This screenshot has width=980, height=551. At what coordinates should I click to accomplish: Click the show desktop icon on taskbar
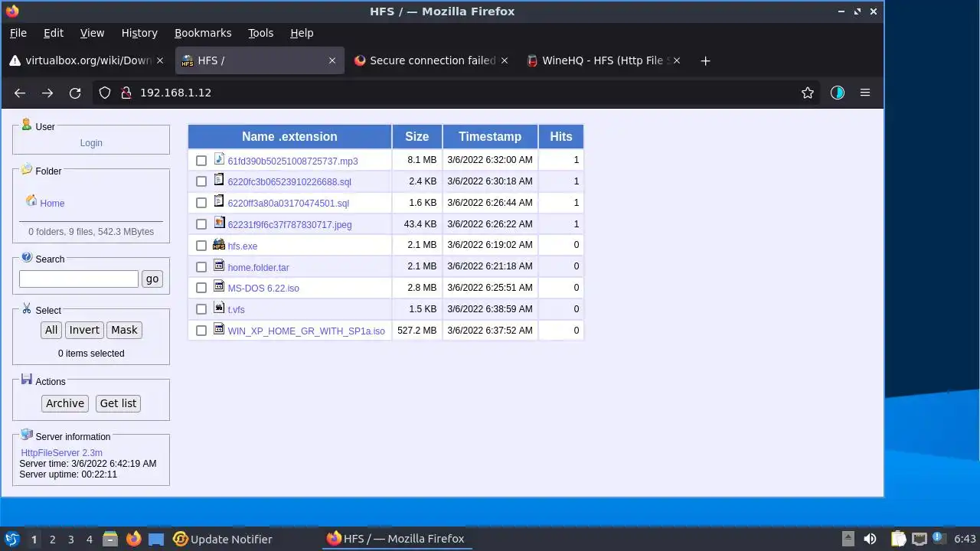[x=156, y=539]
